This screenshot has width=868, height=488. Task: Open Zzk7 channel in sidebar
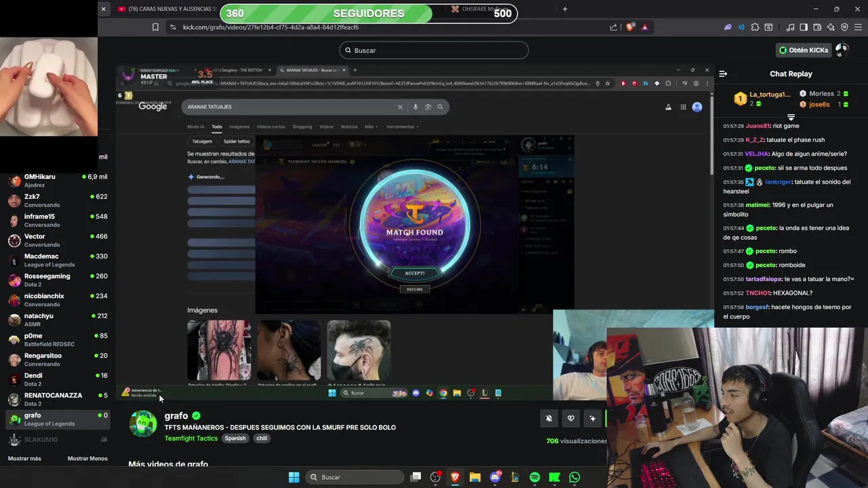(x=57, y=201)
